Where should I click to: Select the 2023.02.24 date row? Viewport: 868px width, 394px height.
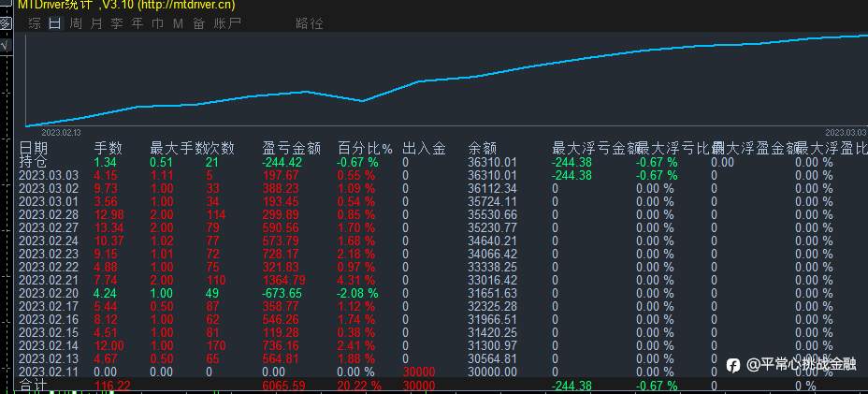coord(49,241)
